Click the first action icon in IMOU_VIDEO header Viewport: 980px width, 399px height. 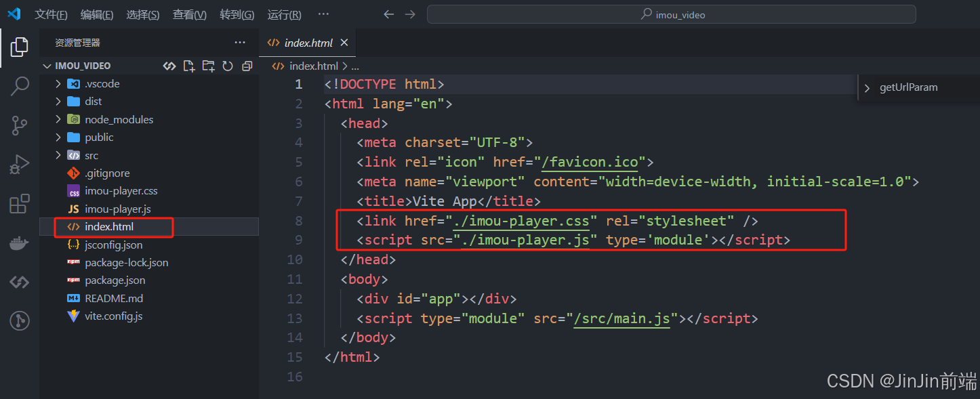[169, 66]
